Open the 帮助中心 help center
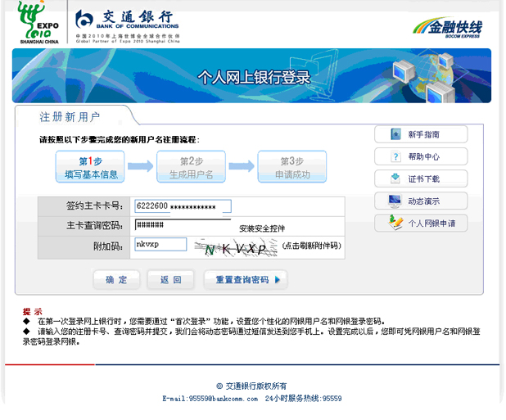 pyautogui.click(x=421, y=156)
